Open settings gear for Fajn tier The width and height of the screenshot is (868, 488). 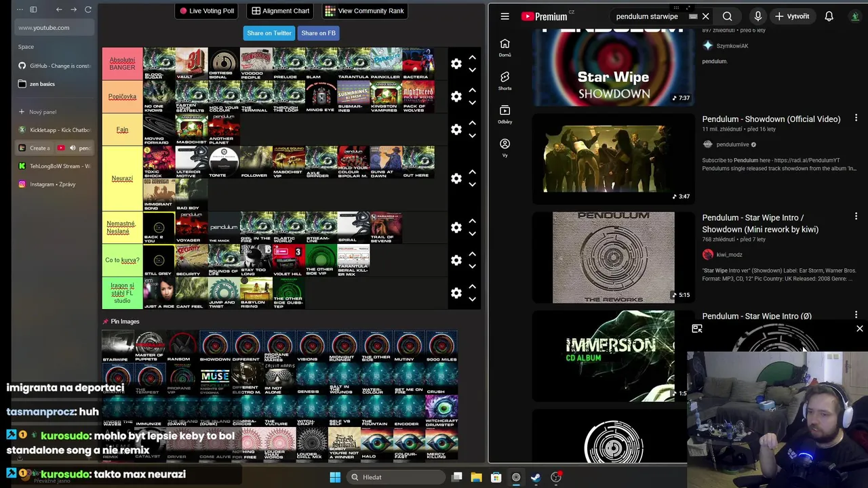(456, 129)
